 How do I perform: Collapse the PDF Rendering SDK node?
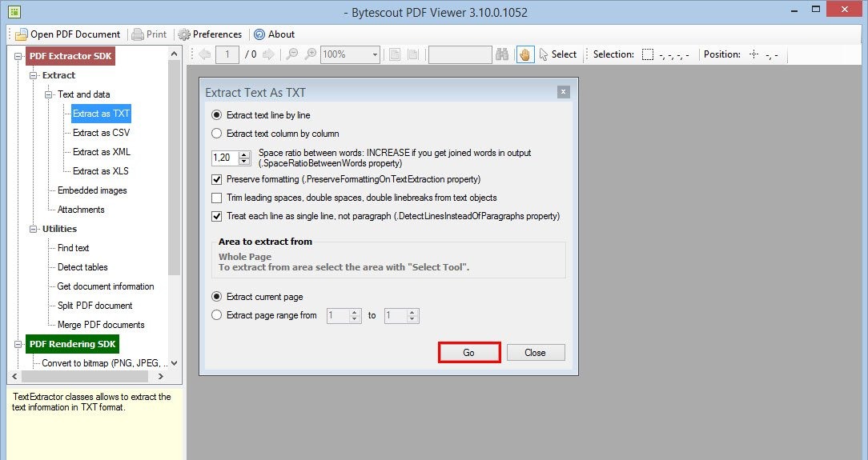(18, 344)
